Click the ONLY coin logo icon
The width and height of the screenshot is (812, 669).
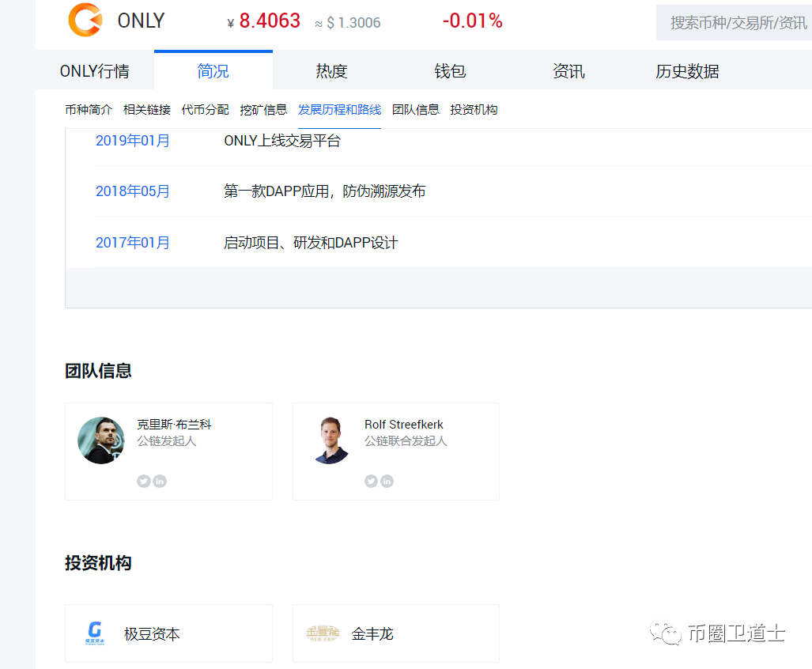pos(85,21)
